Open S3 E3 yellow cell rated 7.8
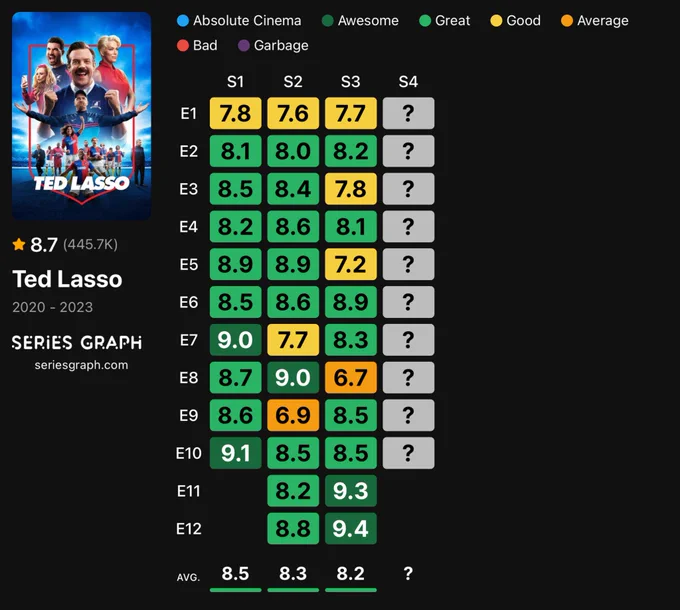680x610 pixels. (x=351, y=189)
